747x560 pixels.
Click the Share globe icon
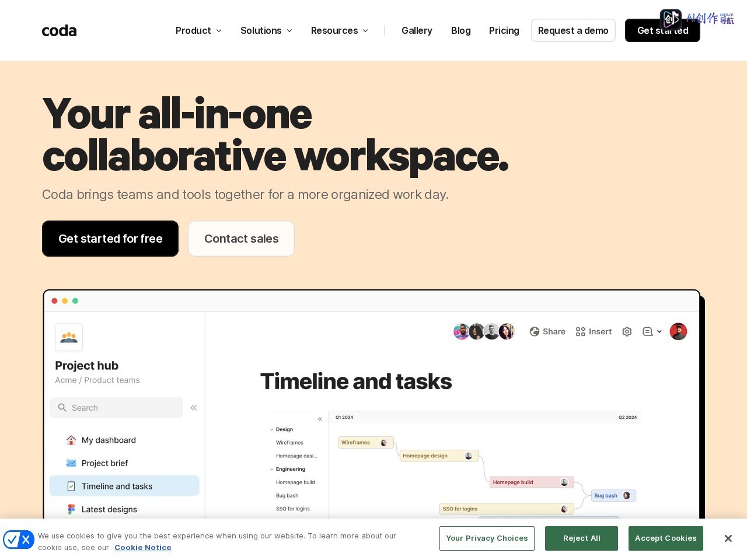tap(534, 331)
